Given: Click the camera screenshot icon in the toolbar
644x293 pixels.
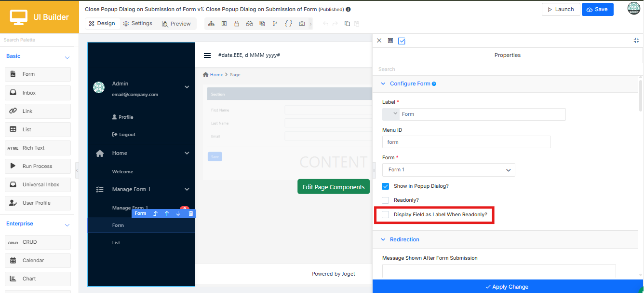Looking at the screenshot, I should point(302,24).
